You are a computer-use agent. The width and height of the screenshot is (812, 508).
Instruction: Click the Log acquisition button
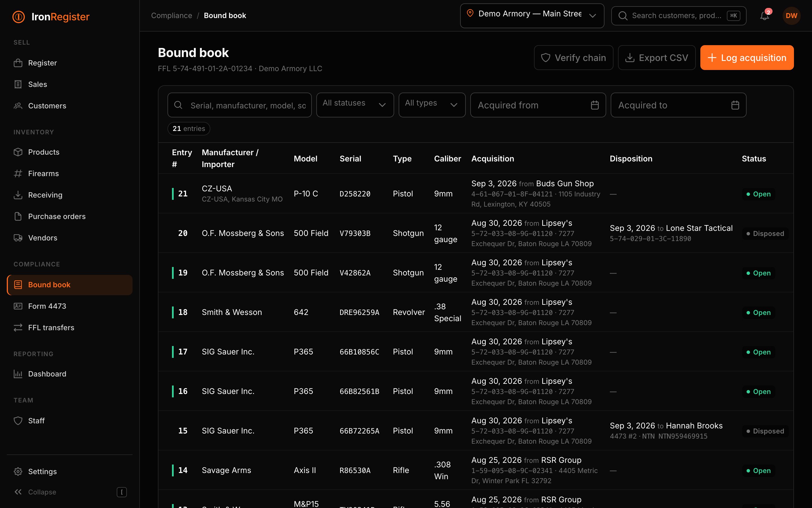click(747, 58)
